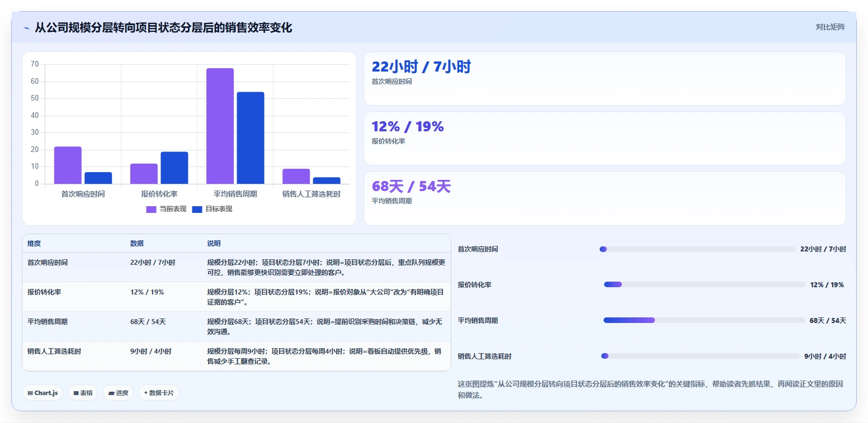868x423 pixels.
Task: Click the 首次响应时间 progress bar
Action: tap(697, 249)
